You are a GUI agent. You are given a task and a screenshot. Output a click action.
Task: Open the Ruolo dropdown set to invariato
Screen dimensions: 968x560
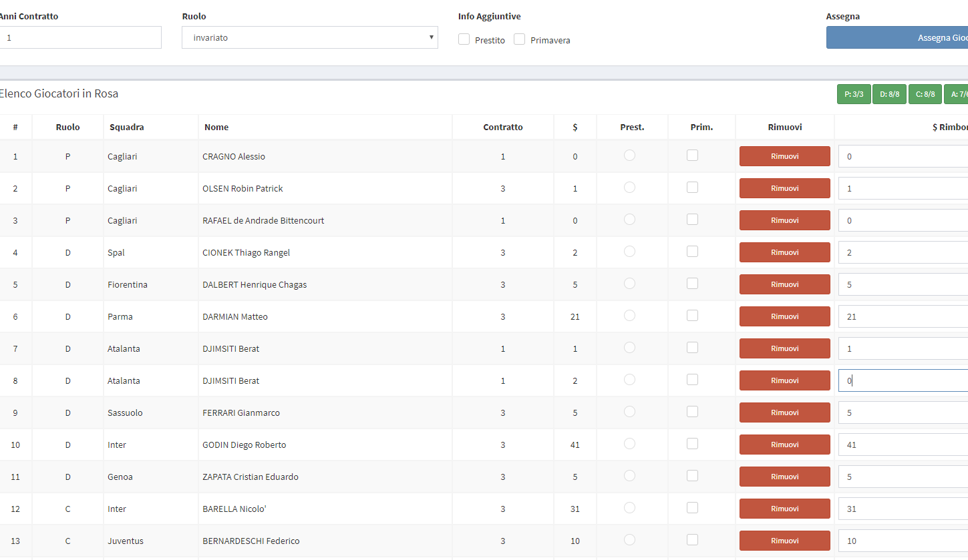pos(309,38)
